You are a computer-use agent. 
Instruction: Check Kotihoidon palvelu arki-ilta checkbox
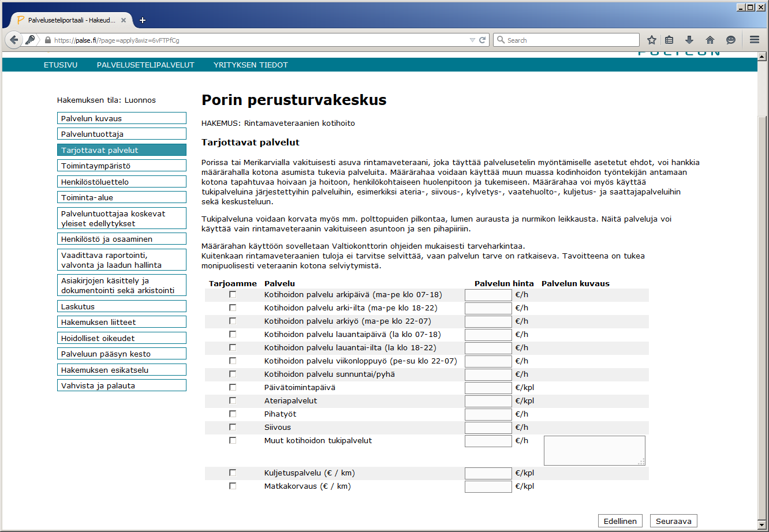(233, 308)
